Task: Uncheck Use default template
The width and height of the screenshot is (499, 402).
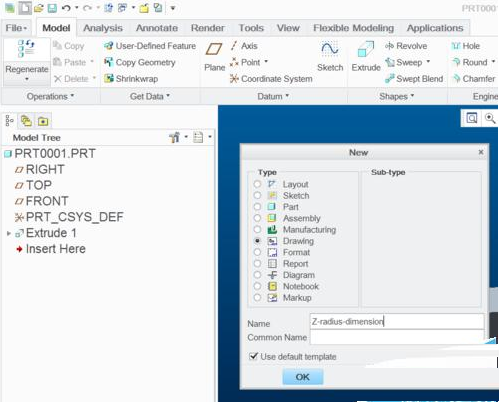Action: pyautogui.click(x=253, y=356)
